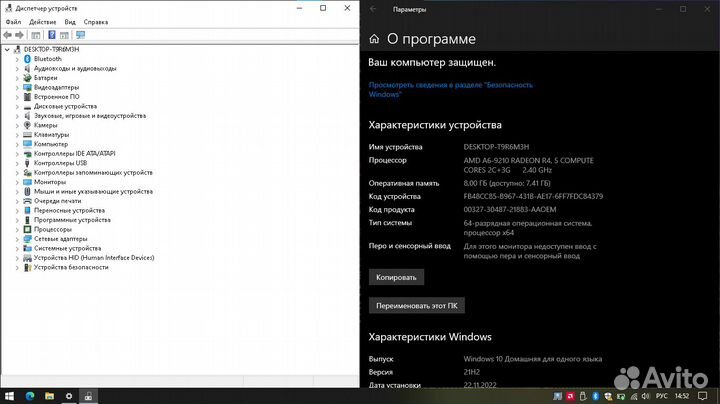The height and width of the screenshot is (404, 720).
Task: Expand the Сетевые адаптеры category
Action: click(x=17, y=239)
